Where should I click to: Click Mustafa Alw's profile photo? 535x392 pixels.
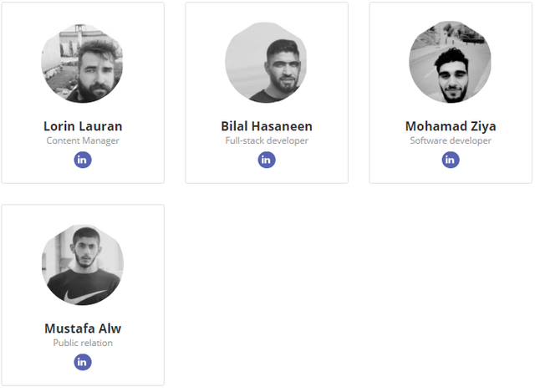[83, 265]
